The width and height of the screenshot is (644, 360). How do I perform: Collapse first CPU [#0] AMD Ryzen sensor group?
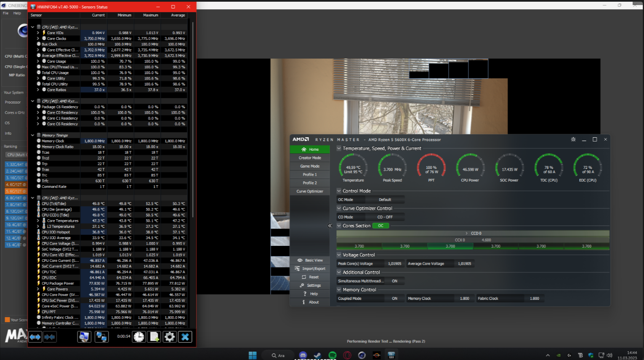pos(32,27)
